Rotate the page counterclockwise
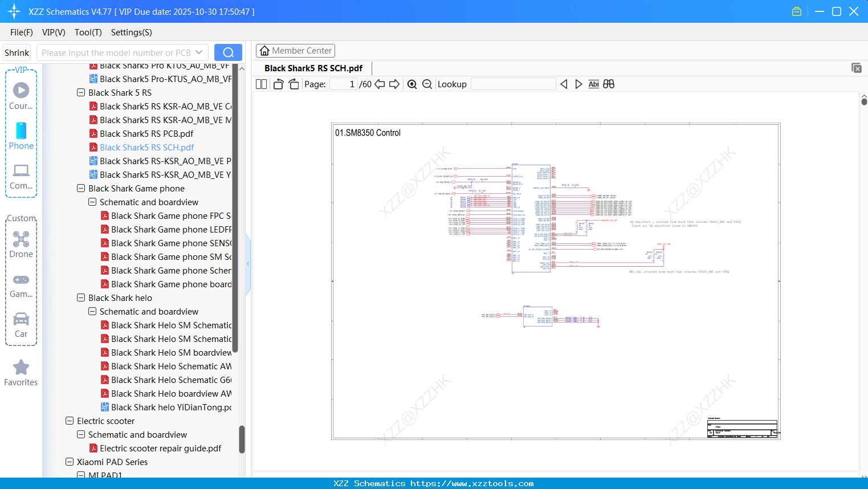The image size is (868, 489). pyautogui.click(x=278, y=84)
